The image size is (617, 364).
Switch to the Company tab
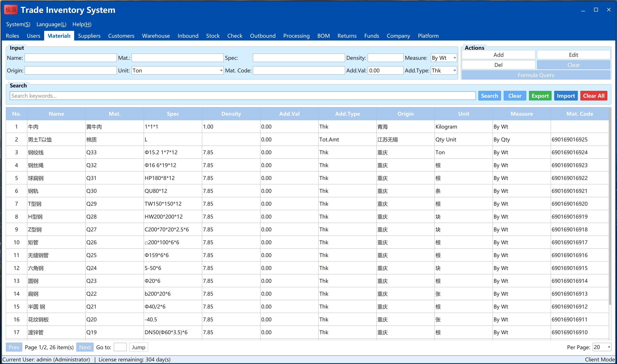tap(398, 36)
